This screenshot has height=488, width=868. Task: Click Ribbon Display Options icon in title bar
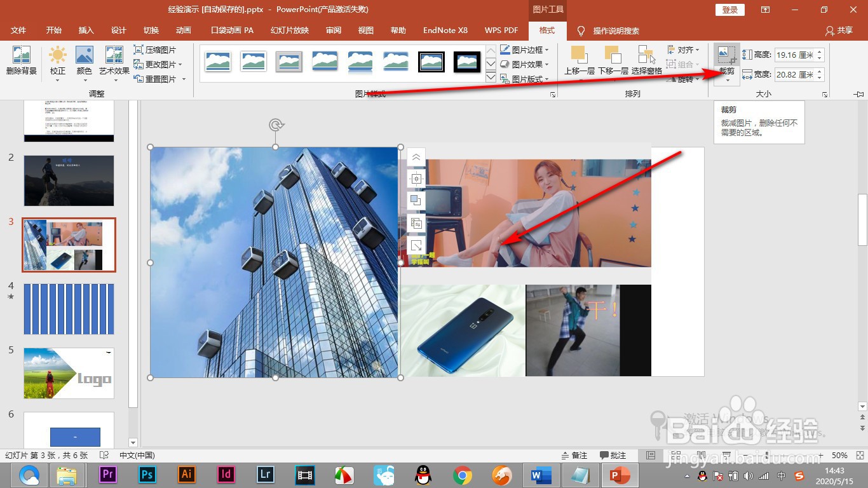[x=765, y=10]
